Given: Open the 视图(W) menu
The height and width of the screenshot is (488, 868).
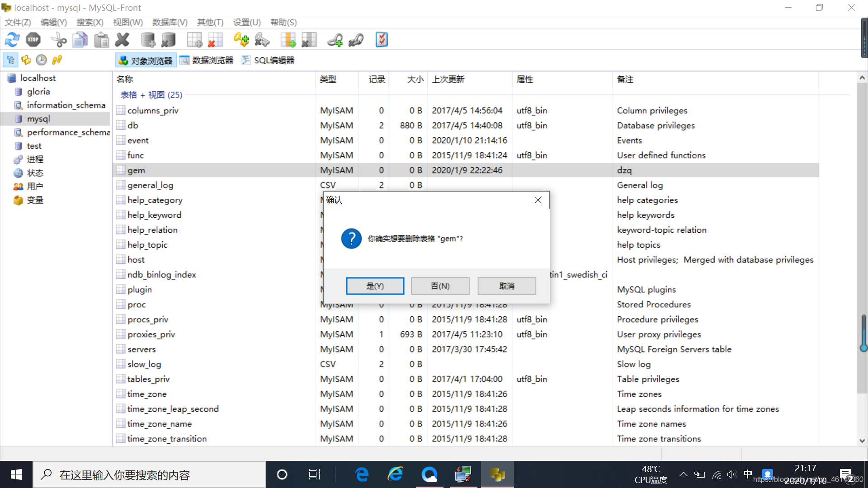Looking at the screenshot, I should tap(127, 22).
